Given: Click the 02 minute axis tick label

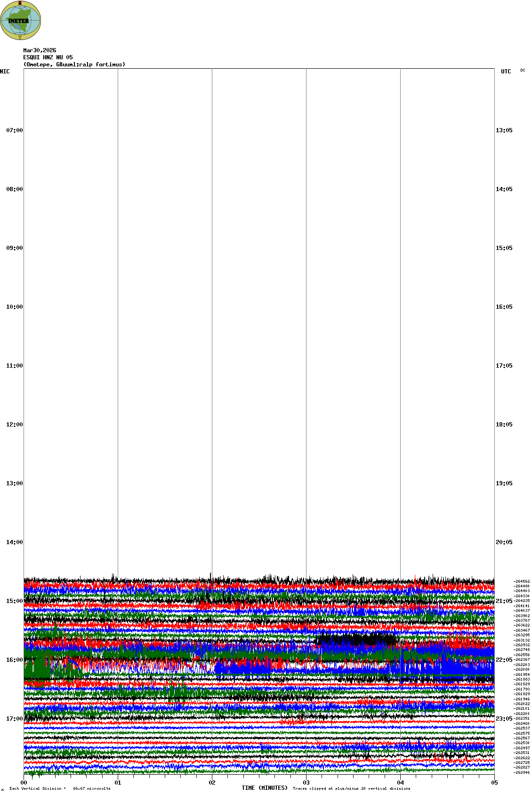Looking at the screenshot, I should 212,783.
